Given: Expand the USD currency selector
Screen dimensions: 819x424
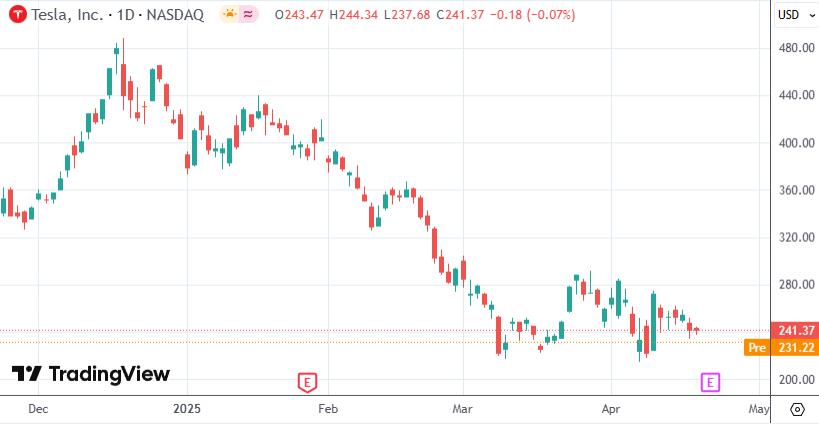Looking at the screenshot, I should click(794, 15).
